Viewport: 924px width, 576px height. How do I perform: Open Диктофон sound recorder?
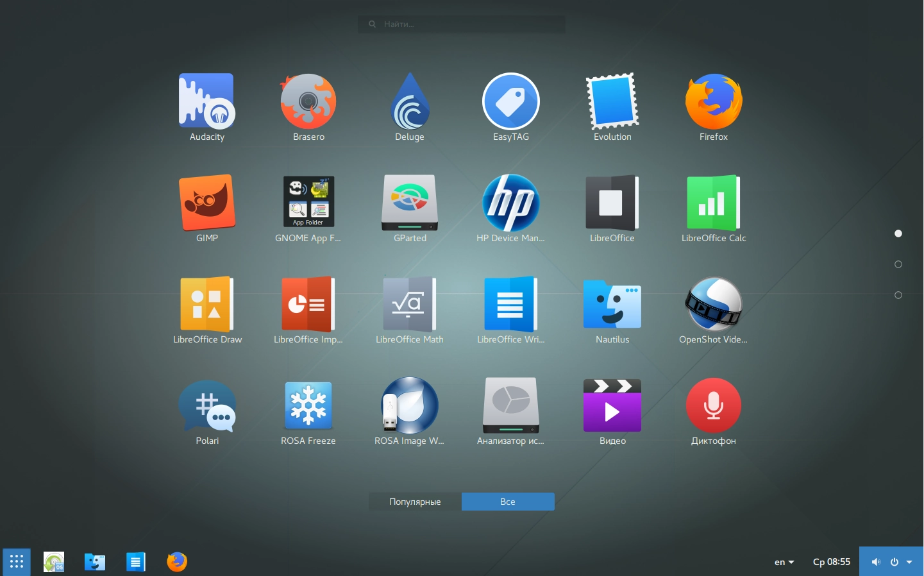pos(714,405)
